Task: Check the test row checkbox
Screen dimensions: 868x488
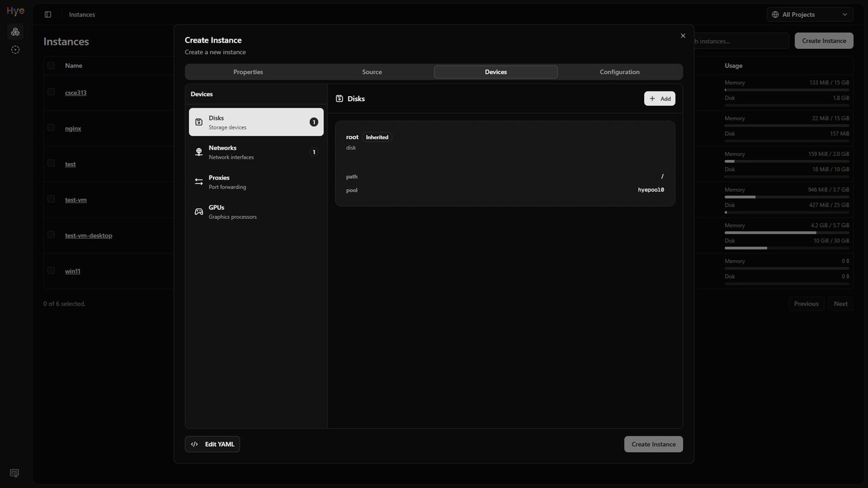Action: pos(51,163)
